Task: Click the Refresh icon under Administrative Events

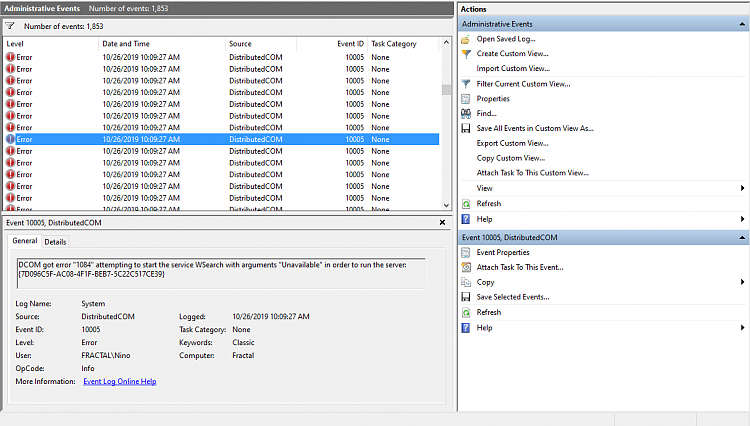Action: tap(465, 204)
